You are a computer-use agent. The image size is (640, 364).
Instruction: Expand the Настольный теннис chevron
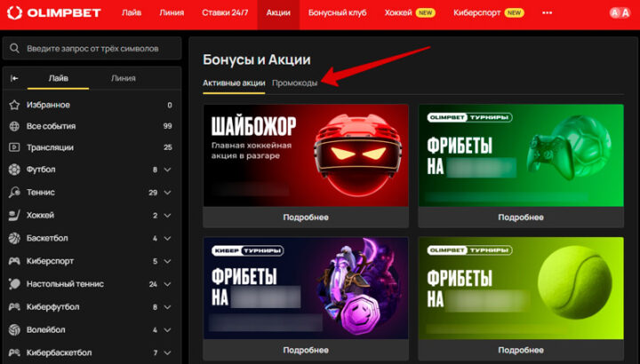point(167,284)
